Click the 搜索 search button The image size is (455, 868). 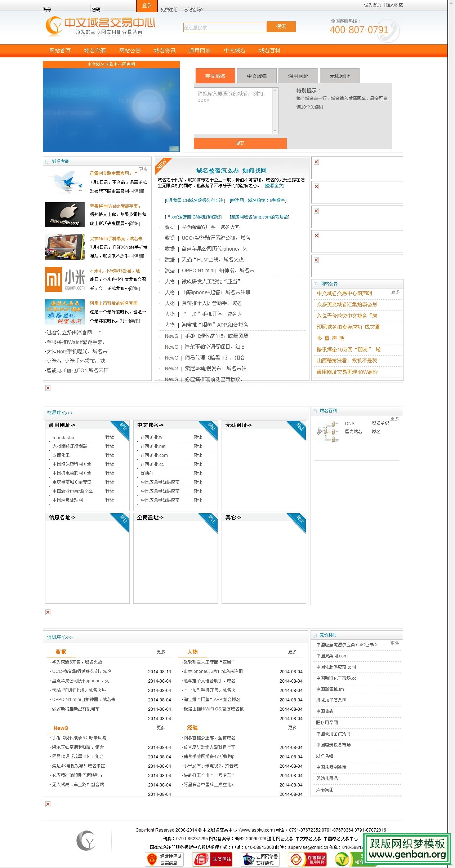(x=281, y=27)
